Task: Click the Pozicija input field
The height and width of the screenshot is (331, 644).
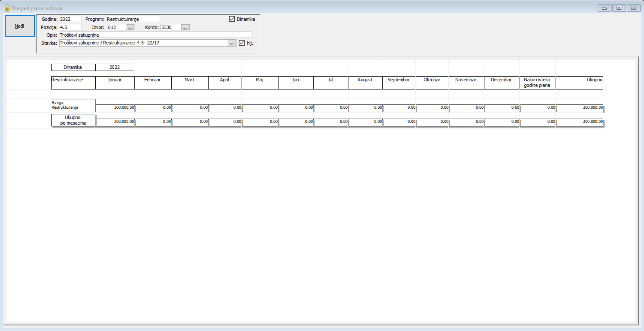Action: tap(71, 27)
